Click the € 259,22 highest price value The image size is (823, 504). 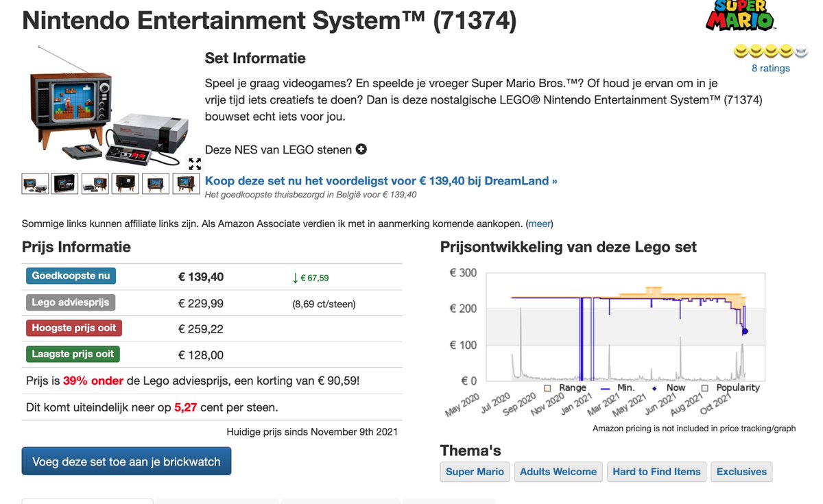click(201, 329)
